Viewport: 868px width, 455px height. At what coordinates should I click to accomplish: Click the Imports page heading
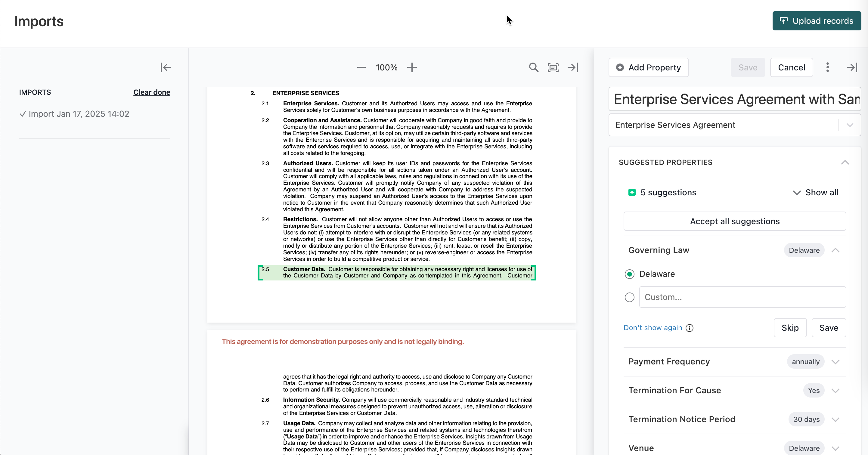(x=39, y=21)
